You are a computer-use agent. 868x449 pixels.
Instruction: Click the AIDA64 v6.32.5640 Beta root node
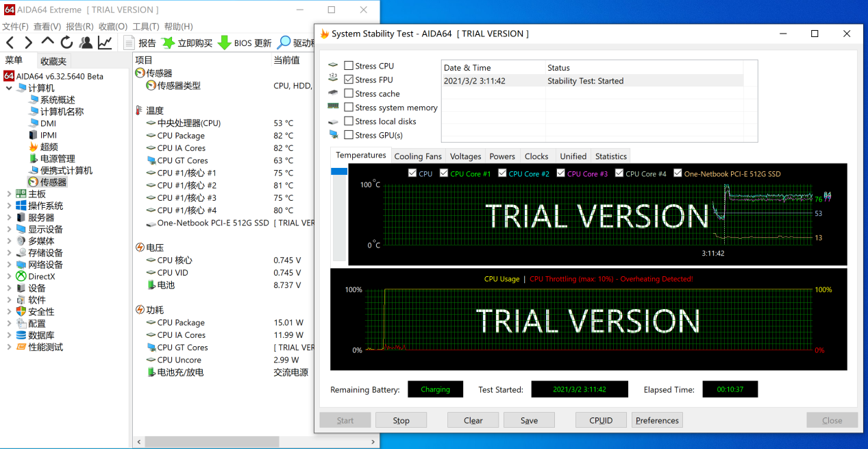(x=53, y=76)
